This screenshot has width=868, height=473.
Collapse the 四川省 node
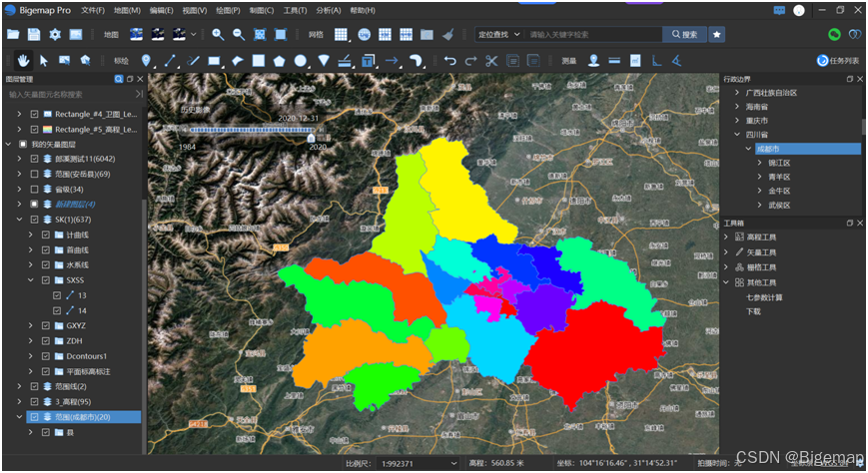pyautogui.click(x=737, y=135)
